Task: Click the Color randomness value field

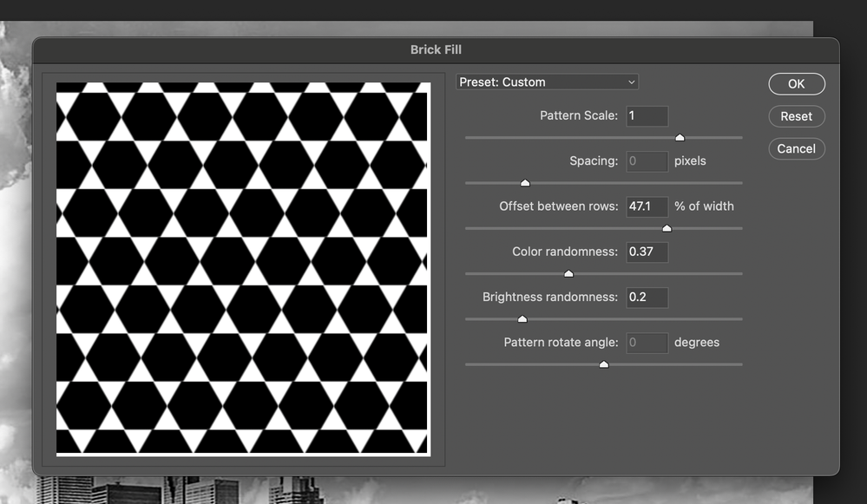Action: point(647,252)
